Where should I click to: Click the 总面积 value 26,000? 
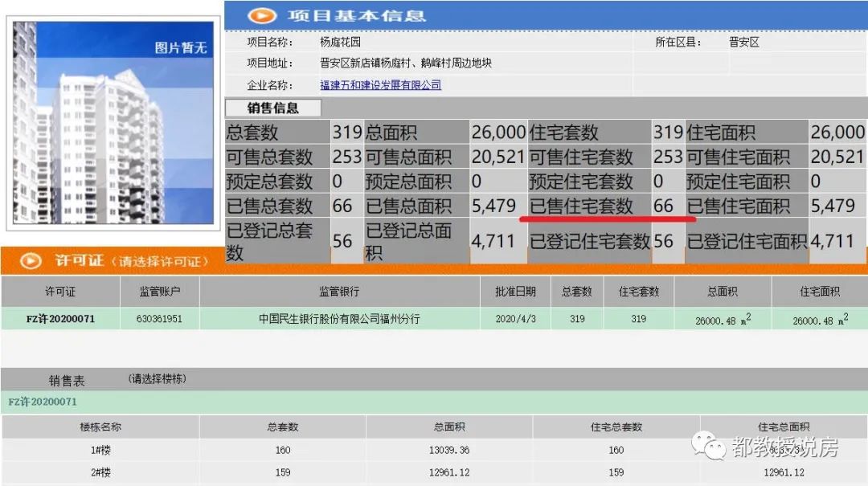pos(498,133)
